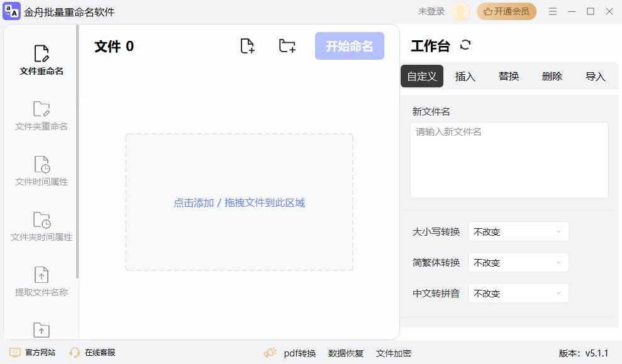Click the add folder icon
The image size is (622, 364).
tap(287, 45)
